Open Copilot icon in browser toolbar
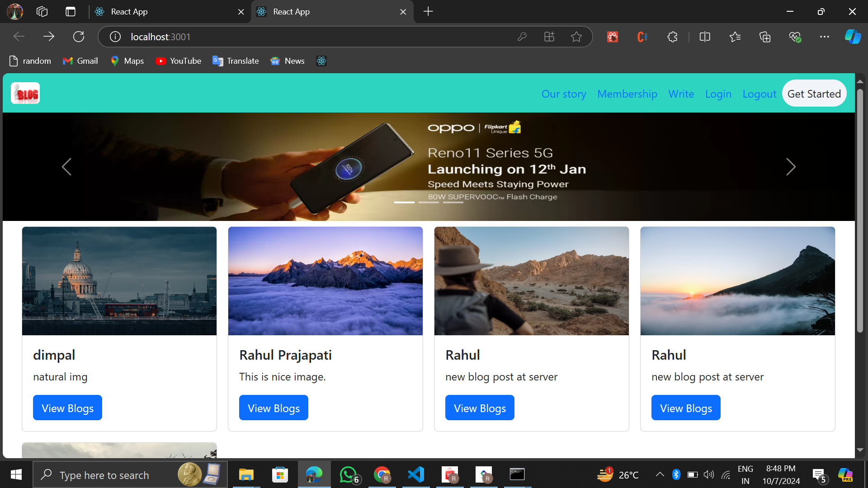868x488 pixels. click(853, 37)
